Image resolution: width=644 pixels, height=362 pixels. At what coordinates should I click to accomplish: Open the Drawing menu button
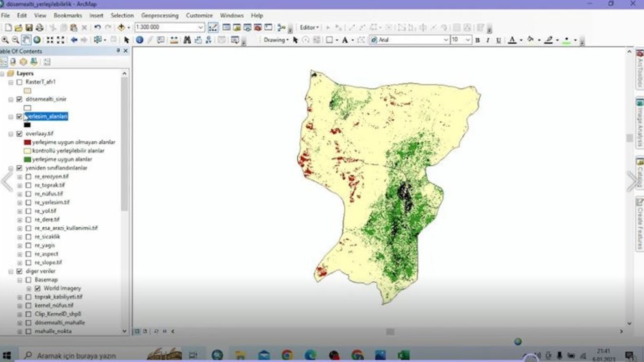(x=276, y=40)
